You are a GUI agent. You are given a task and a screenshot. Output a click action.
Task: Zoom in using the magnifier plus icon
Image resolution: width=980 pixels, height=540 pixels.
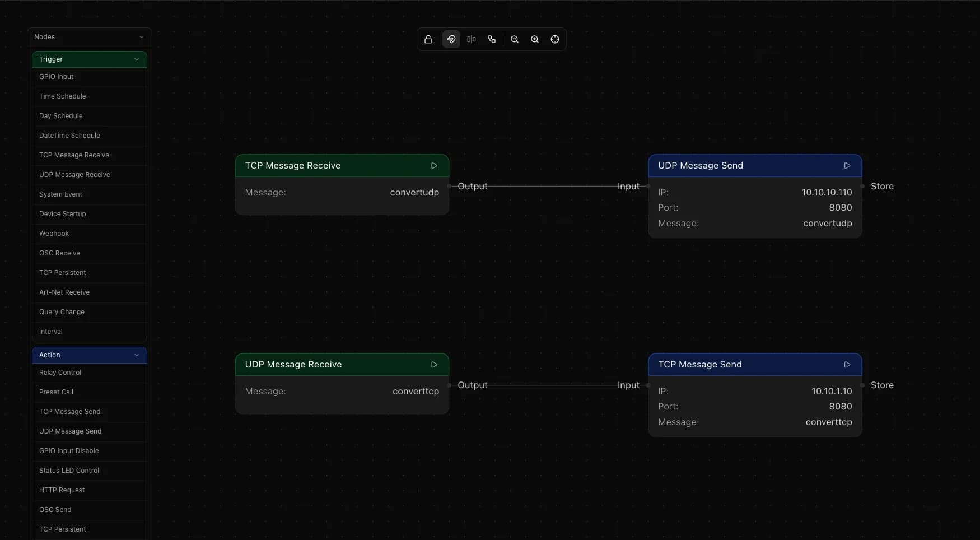point(535,39)
